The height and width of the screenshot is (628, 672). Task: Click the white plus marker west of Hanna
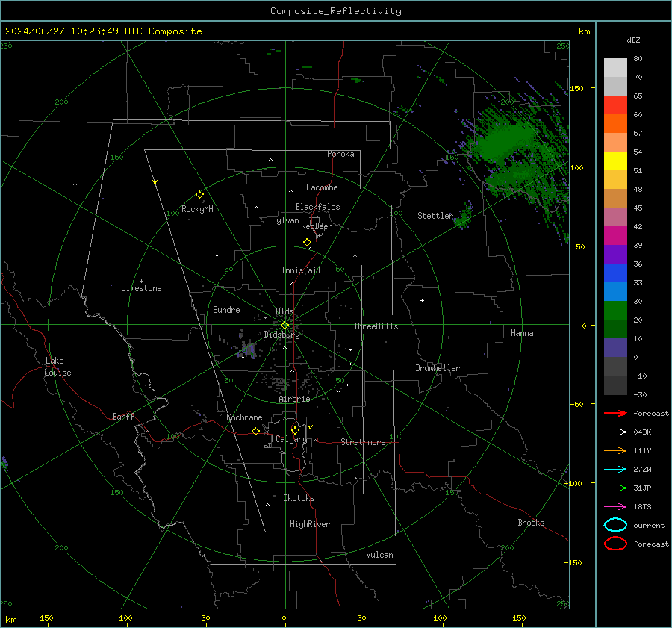[422, 300]
